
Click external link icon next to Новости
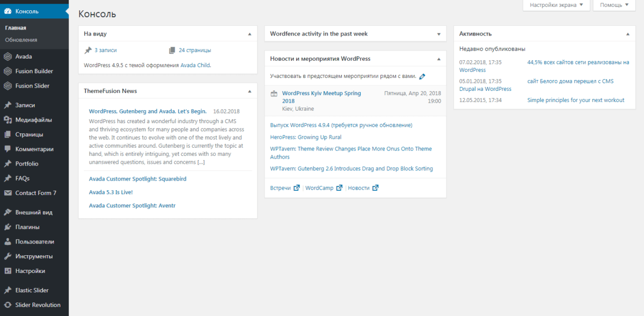tap(375, 188)
